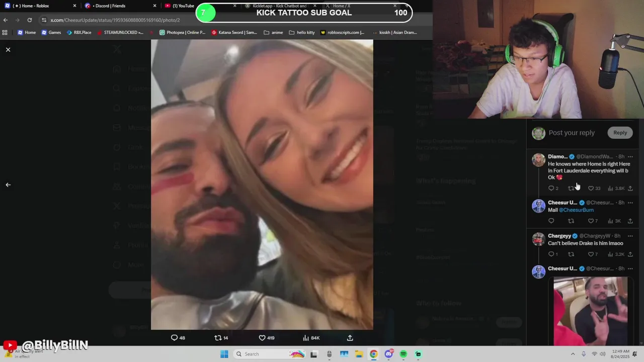Repost the Mall @CheesurBurn comment
Image resolution: width=644 pixels, height=362 pixels.
[x=571, y=221]
